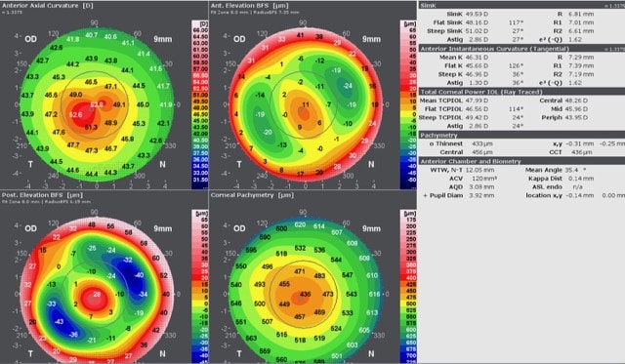This screenshot has height=364, width=625.
Task: Open the Post. Elevation BFS map title
Action: (42, 195)
